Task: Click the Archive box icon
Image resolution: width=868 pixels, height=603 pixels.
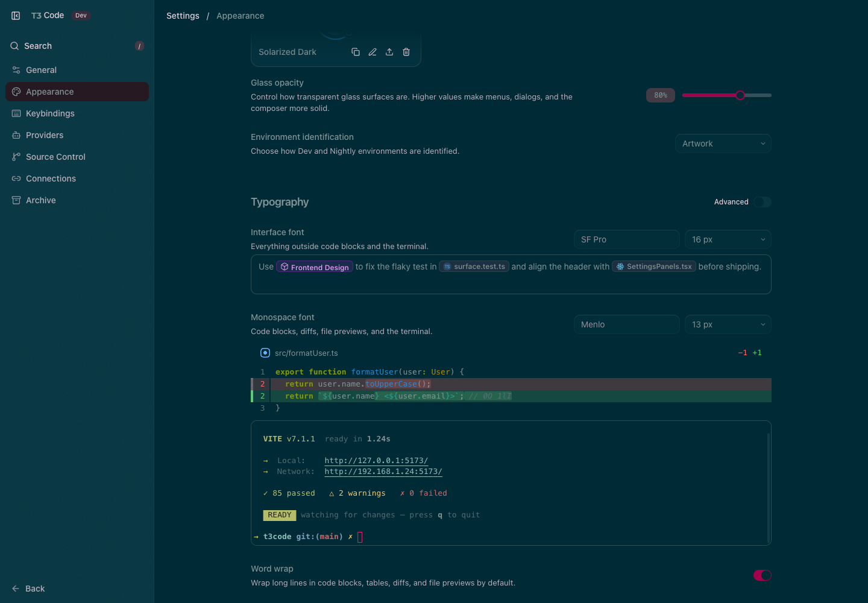Action: [16, 200]
